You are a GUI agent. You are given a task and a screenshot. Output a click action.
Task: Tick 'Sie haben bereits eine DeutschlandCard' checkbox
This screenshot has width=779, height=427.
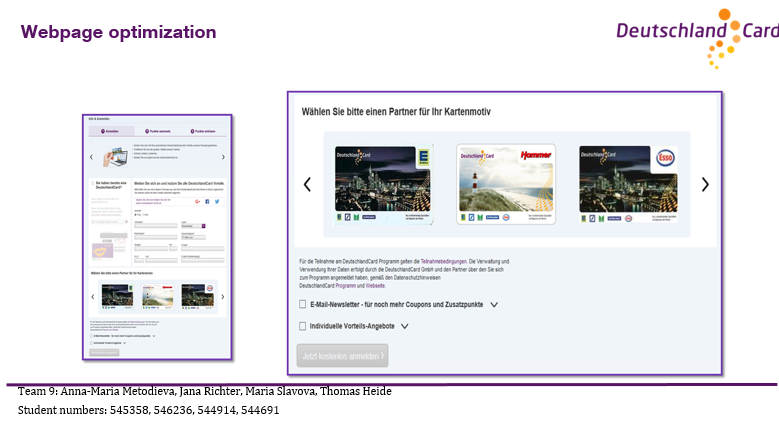tap(92, 183)
